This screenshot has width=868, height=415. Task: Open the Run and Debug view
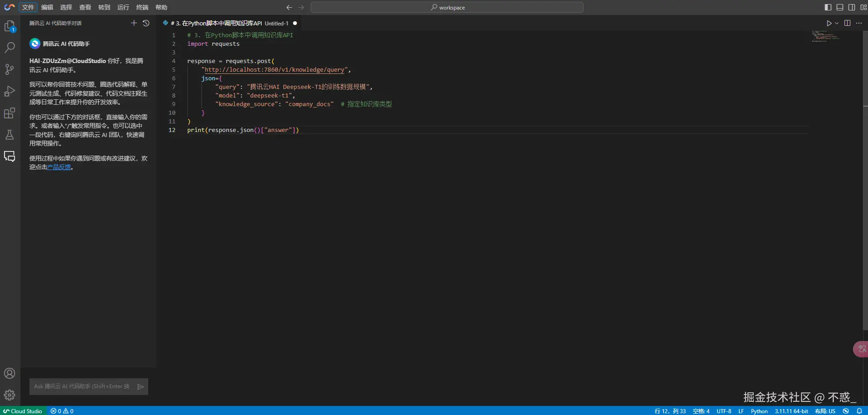pos(10,91)
